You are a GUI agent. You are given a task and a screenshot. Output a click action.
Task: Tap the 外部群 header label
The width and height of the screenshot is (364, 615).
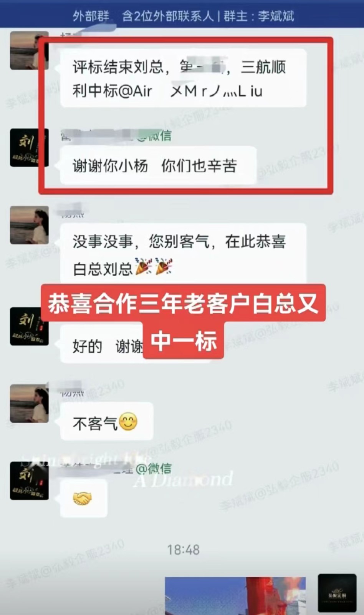pyautogui.click(x=91, y=16)
